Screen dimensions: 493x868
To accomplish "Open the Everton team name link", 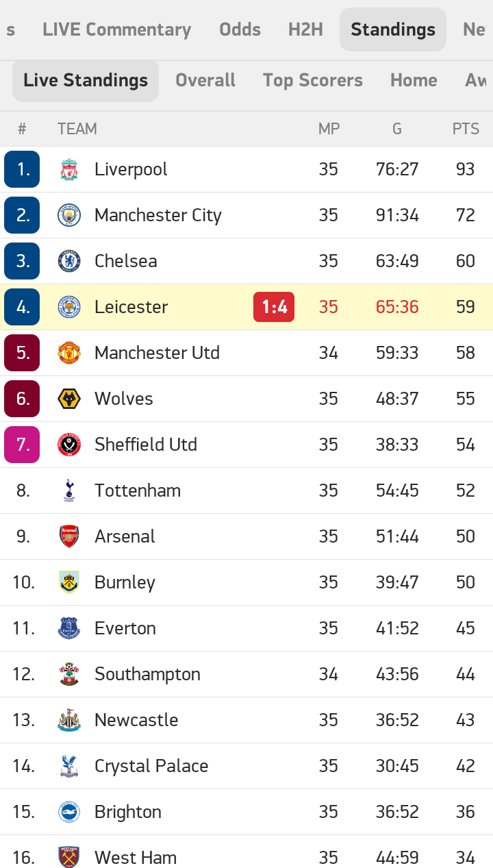I will (x=125, y=628).
